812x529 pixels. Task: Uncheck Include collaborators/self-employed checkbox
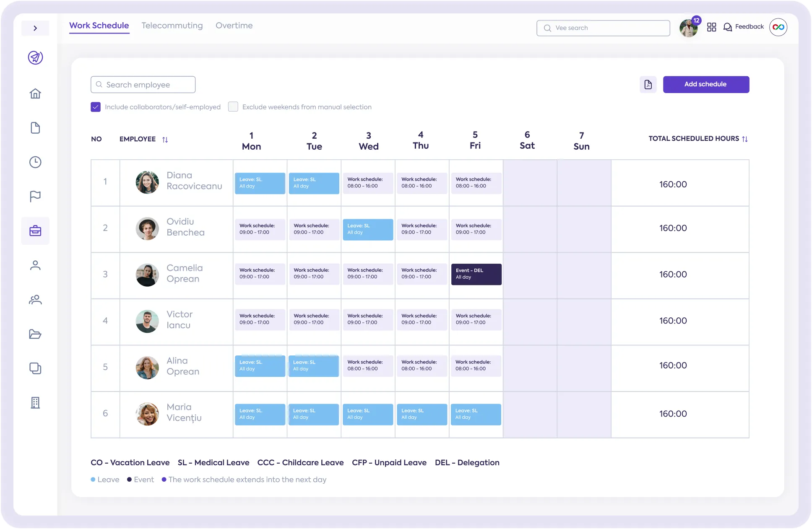(x=96, y=107)
